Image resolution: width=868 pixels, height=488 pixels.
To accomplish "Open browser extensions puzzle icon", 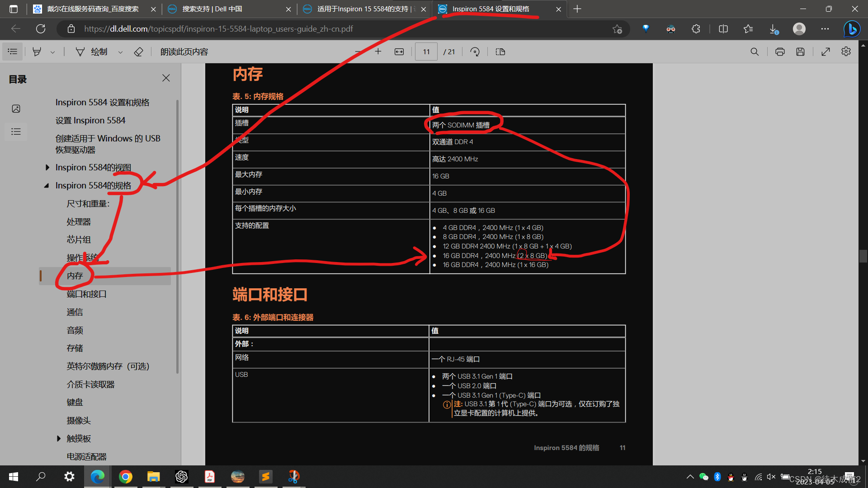I will coord(696,29).
